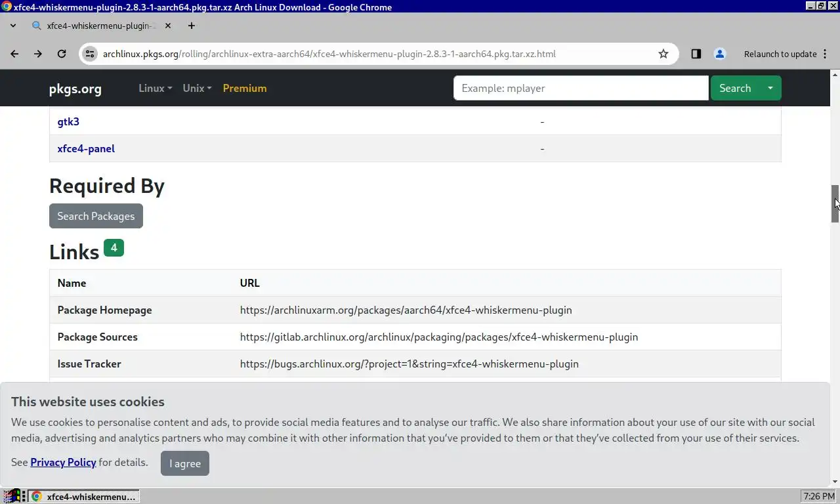840x504 pixels.
Task: Click the scrollbar up arrow
Action: pos(835,73)
